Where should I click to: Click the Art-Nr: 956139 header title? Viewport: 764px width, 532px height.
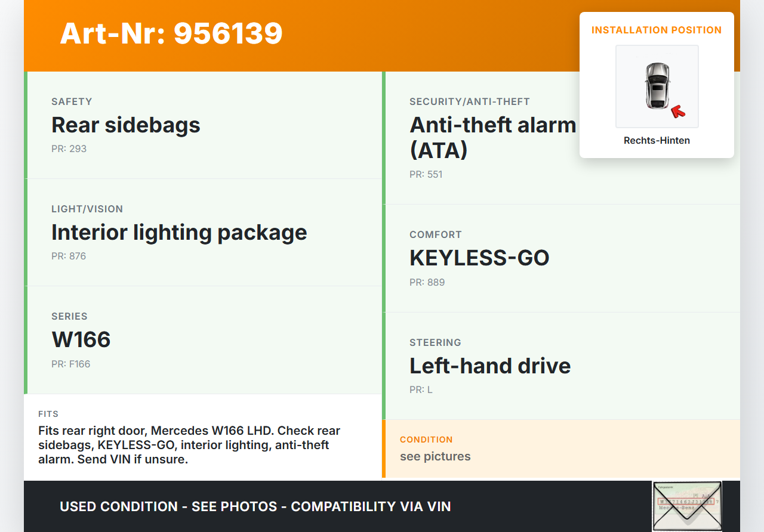tap(171, 33)
